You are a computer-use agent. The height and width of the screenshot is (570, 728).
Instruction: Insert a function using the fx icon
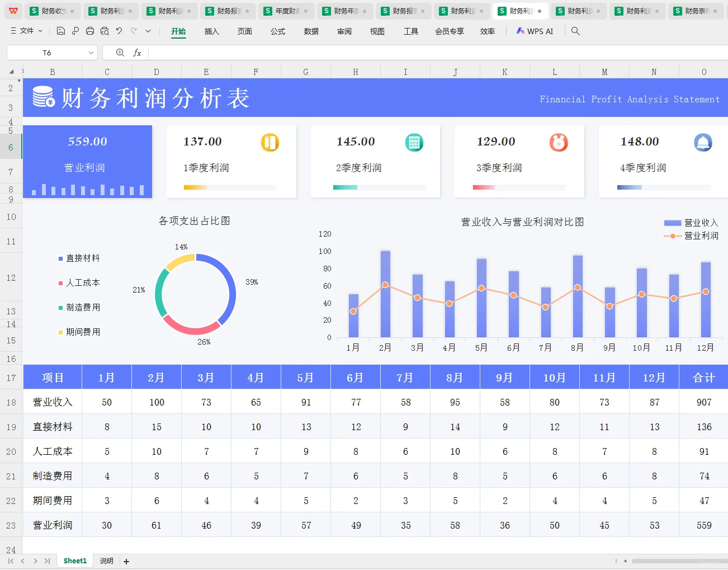click(138, 52)
